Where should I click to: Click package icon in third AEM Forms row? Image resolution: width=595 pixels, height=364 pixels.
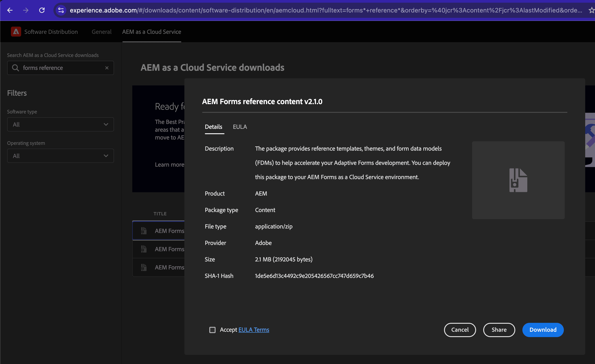pyautogui.click(x=144, y=267)
